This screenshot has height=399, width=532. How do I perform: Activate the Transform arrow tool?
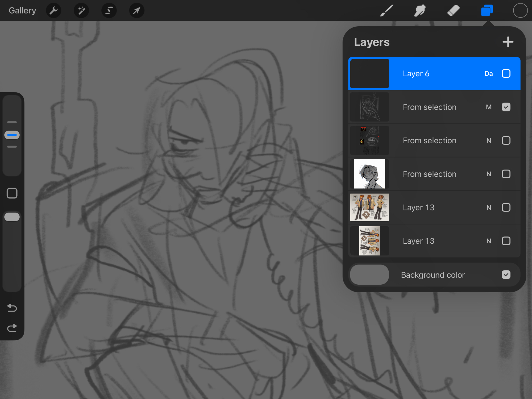coord(136,11)
